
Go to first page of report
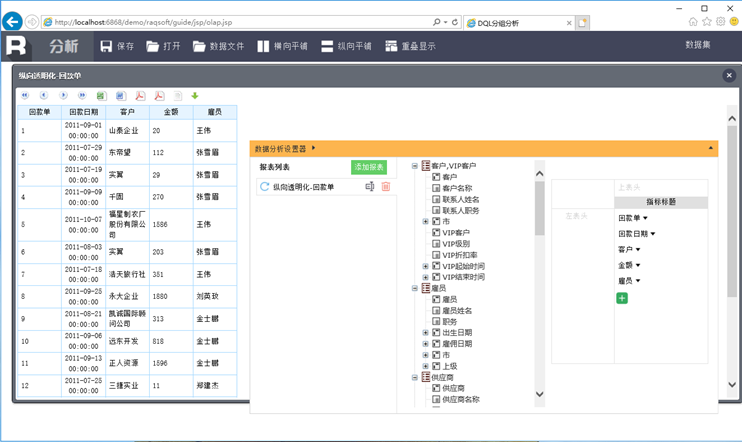25,96
